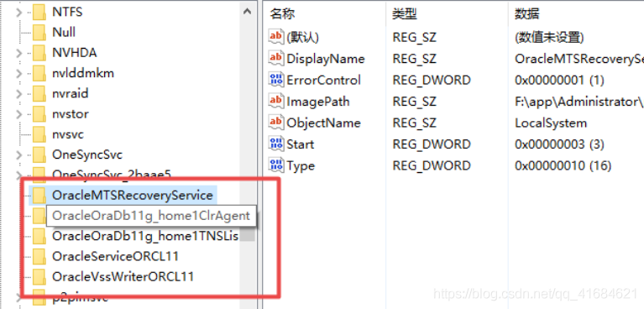Expand the NTFS tree node
The height and width of the screenshot is (309, 644).
(18, 13)
